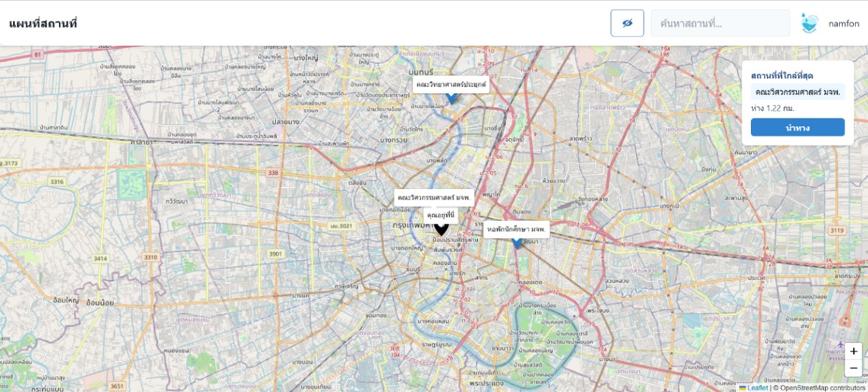The width and height of the screenshot is (868, 392).
Task: Zoom out the map with minus
Action: click(854, 368)
